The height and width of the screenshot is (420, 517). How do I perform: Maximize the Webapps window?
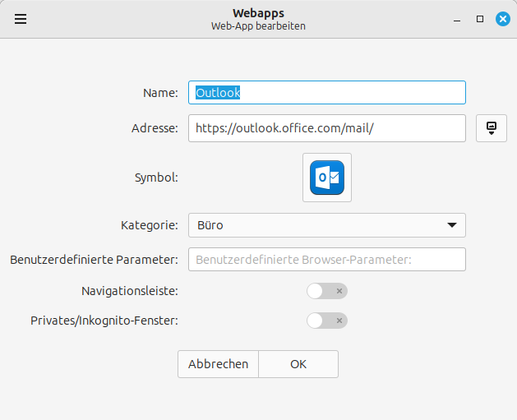pyautogui.click(x=480, y=19)
